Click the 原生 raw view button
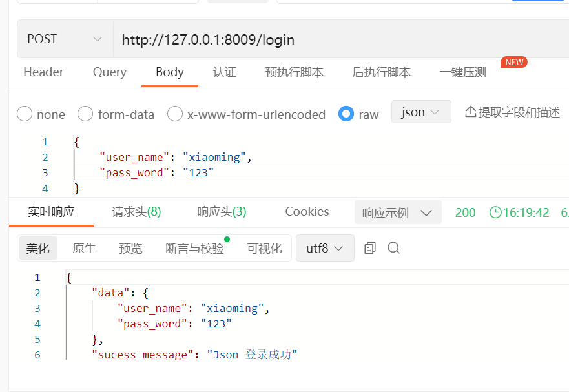 point(84,248)
